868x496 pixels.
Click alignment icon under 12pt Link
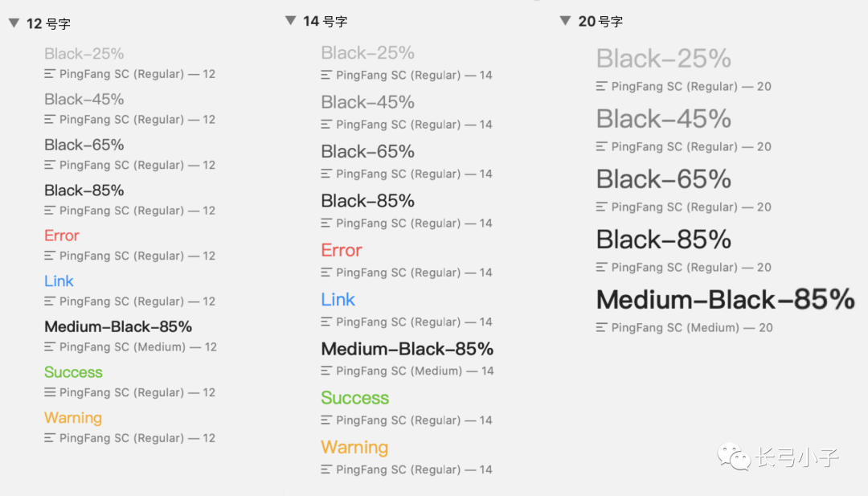[x=50, y=301]
